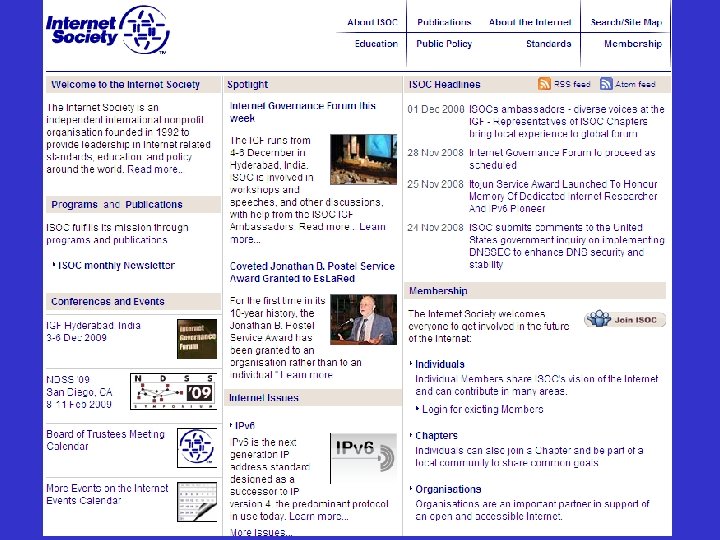Image resolution: width=720 pixels, height=540 pixels.
Task: Open the NDSS '09 symposium banner
Action: [174, 391]
